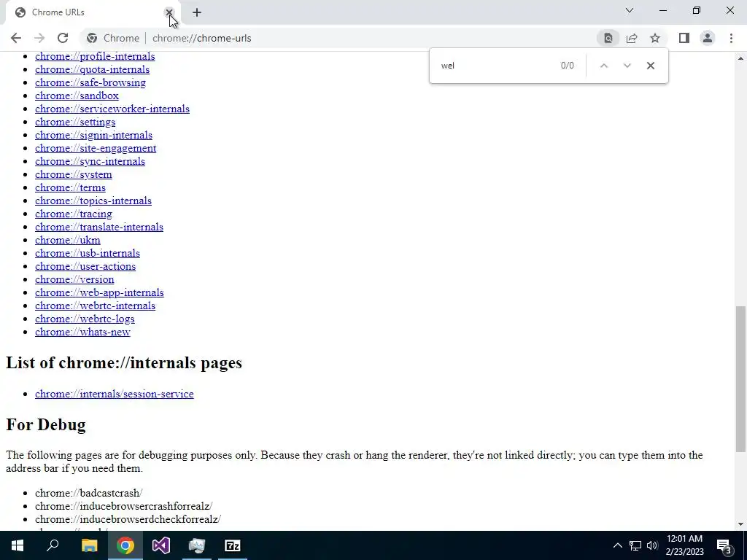Viewport: 747px width, 560px height.
Task: Open chrome://user-actions link
Action: click(85, 266)
